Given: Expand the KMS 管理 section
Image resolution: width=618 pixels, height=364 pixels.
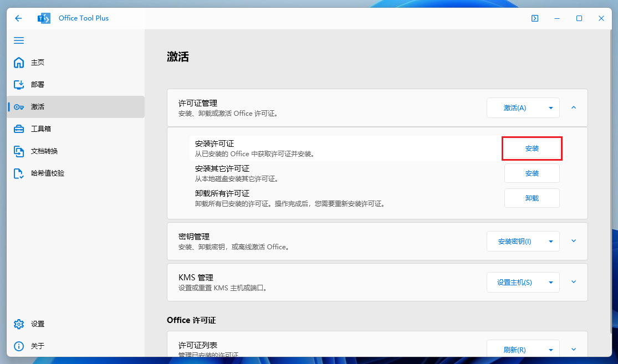Looking at the screenshot, I should coord(574,282).
